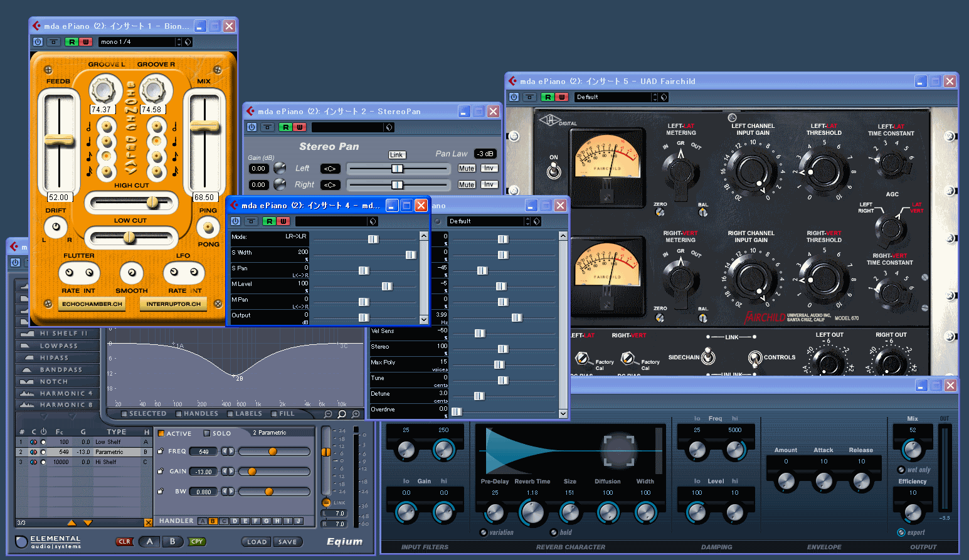This screenshot has height=560, width=969.
Task: Click the red CLR button in Eqium
Action: (124, 542)
